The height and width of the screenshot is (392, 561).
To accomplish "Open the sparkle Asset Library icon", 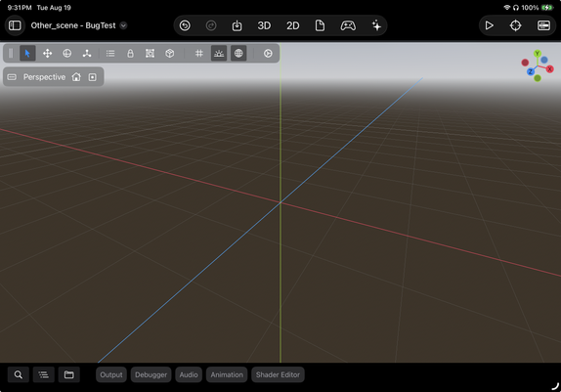I will coord(376,25).
